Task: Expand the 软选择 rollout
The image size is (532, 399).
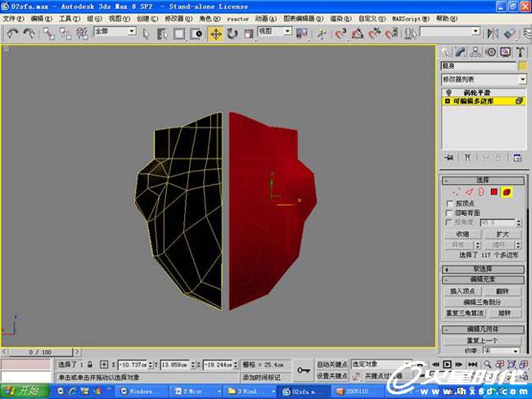Action: pyautogui.click(x=483, y=269)
